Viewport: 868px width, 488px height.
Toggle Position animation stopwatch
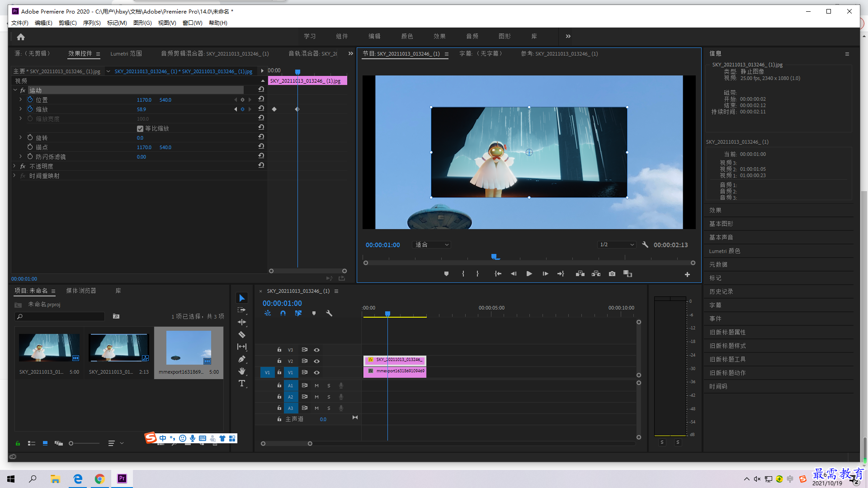point(30,99)
